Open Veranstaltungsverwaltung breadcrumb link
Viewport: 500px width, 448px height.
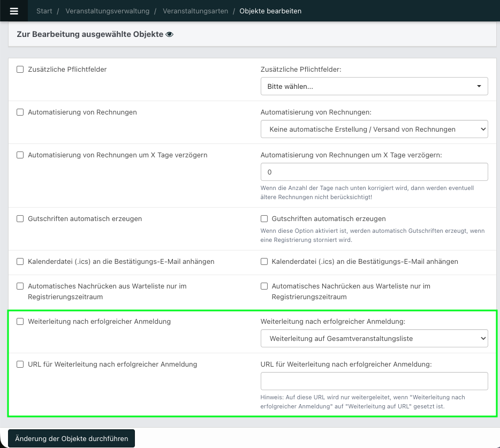pos(107,11)
